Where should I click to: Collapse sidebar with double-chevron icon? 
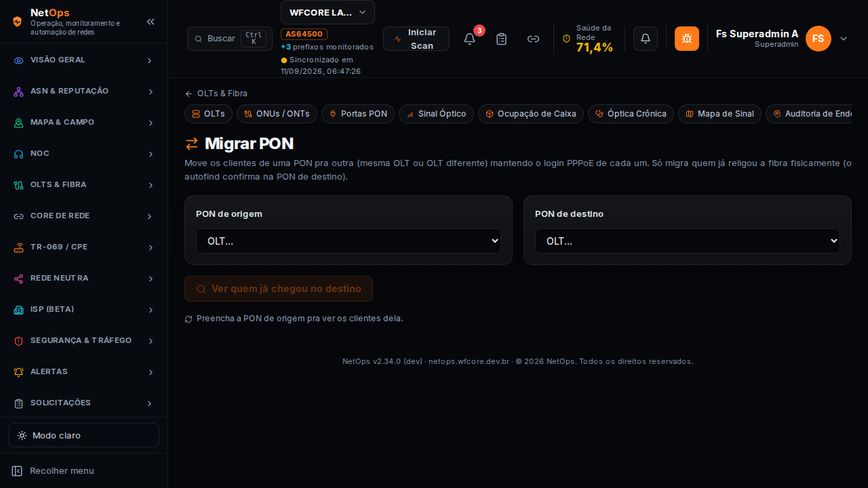(151, 22)
